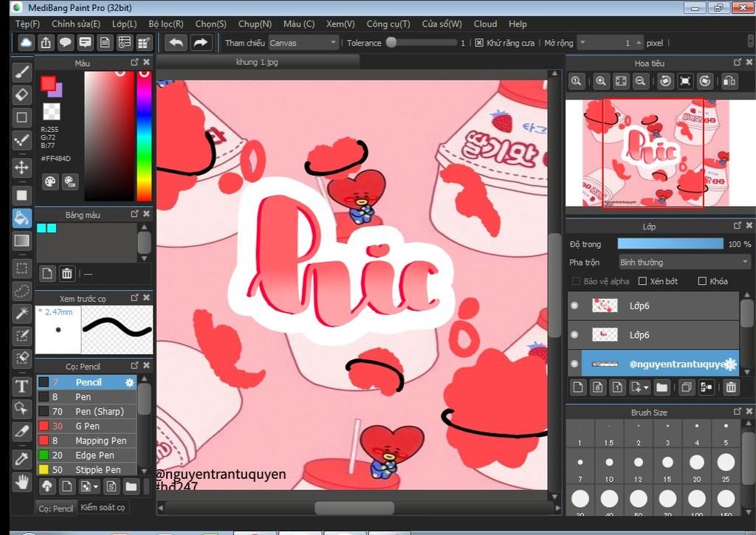This screenshot has width=756, height=535.
Task: Switch to the khung 1.jpg tab
Action: [257, 62]
